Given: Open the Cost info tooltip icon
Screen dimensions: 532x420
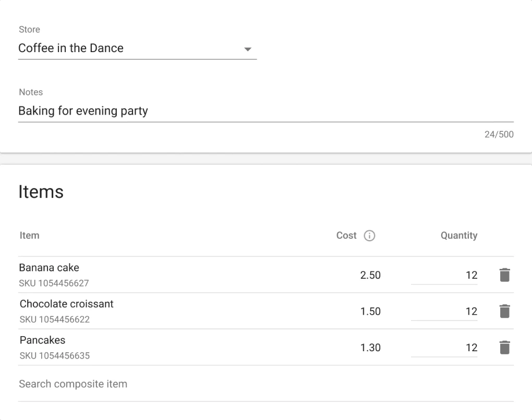Looking at the screenshot, I should (x=369, y=236).
